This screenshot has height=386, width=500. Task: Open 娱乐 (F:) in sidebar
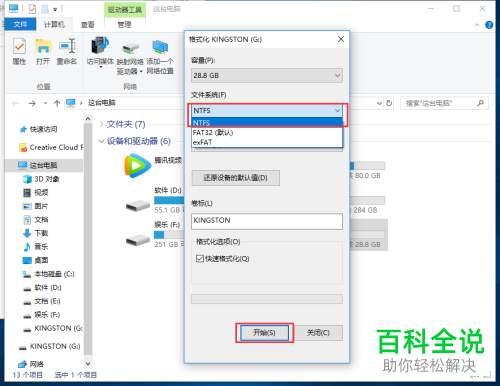point(42,315)
